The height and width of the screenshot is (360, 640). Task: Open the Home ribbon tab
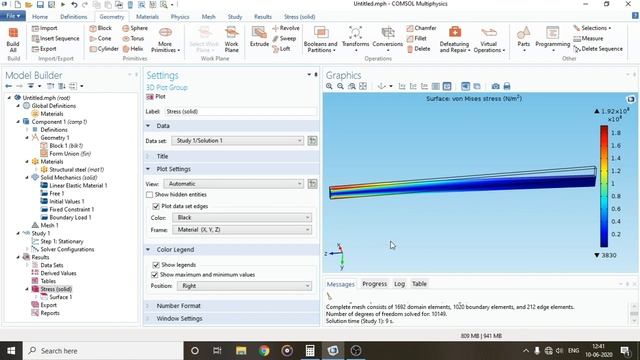point(40,17)
